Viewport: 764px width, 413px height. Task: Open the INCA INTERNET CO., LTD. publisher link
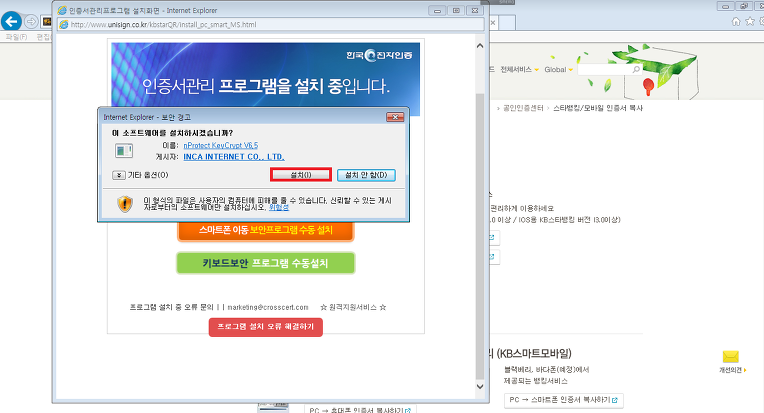point(234,157)
